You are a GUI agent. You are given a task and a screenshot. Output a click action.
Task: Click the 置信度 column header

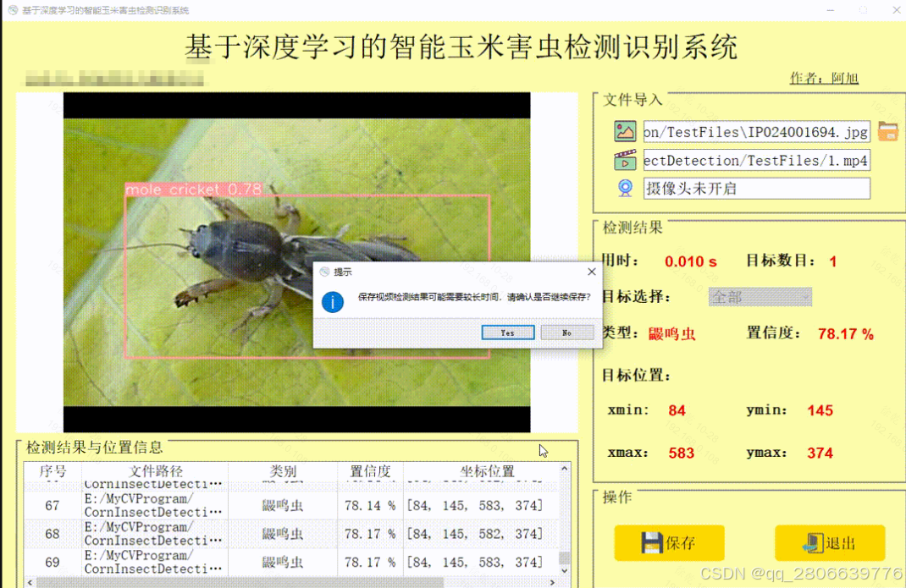pyautogui.click(x=370, y=471)
